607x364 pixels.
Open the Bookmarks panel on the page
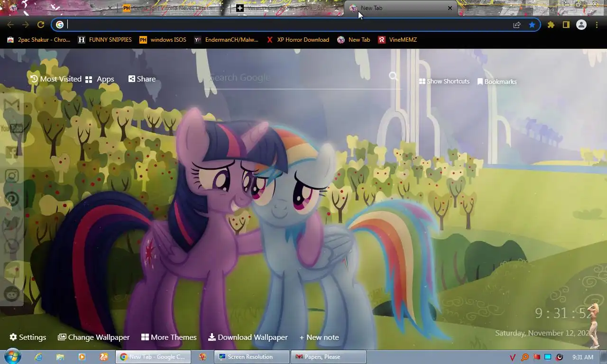tap(497, 82)
